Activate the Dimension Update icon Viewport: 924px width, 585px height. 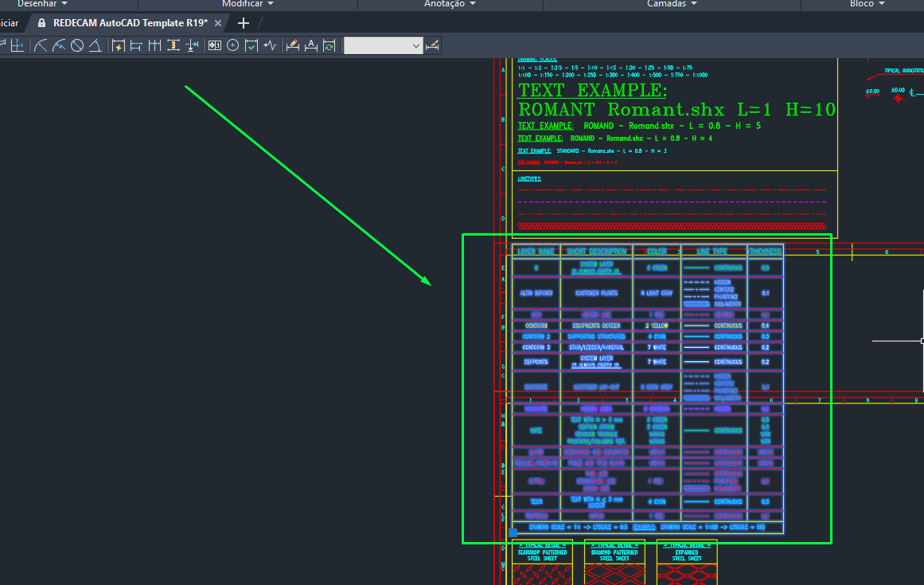329,45
